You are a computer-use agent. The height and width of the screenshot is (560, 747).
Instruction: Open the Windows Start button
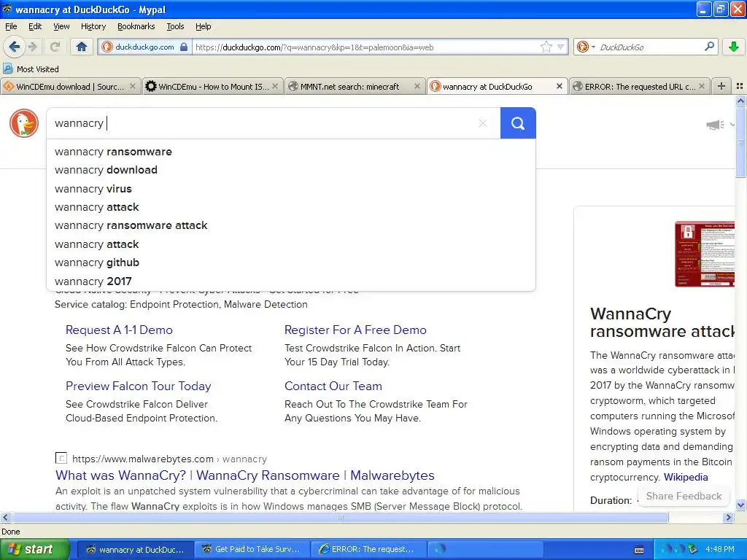pos(34,550)
